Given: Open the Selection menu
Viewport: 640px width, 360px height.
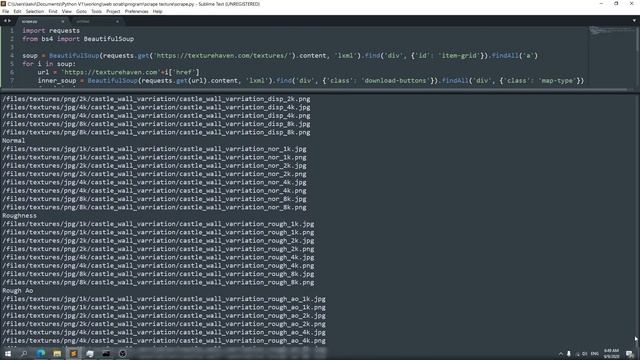Looking at the screenshot, I should [35, 11].
